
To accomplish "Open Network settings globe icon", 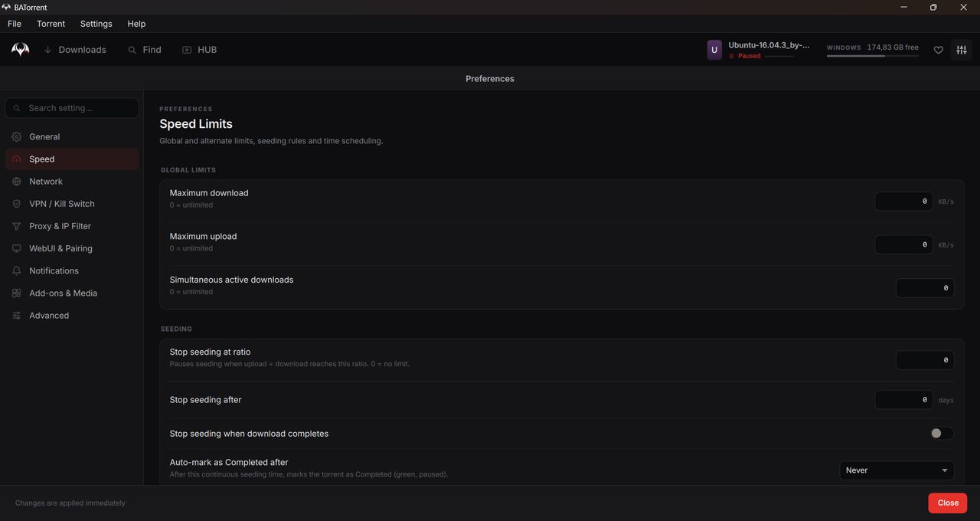I will coord(17,182).
